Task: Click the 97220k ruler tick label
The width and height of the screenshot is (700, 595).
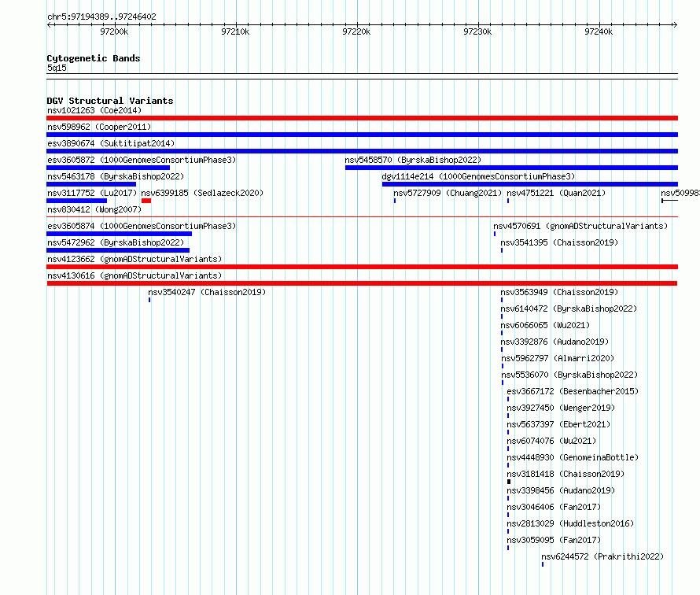Action: tap(356, 31)
